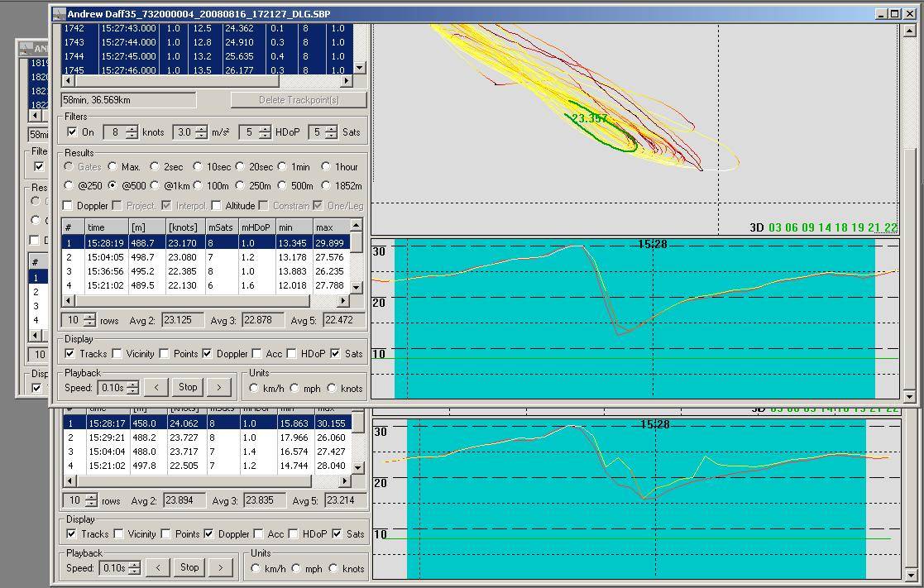Select the result row with time 15:04:05

[106, 258]
